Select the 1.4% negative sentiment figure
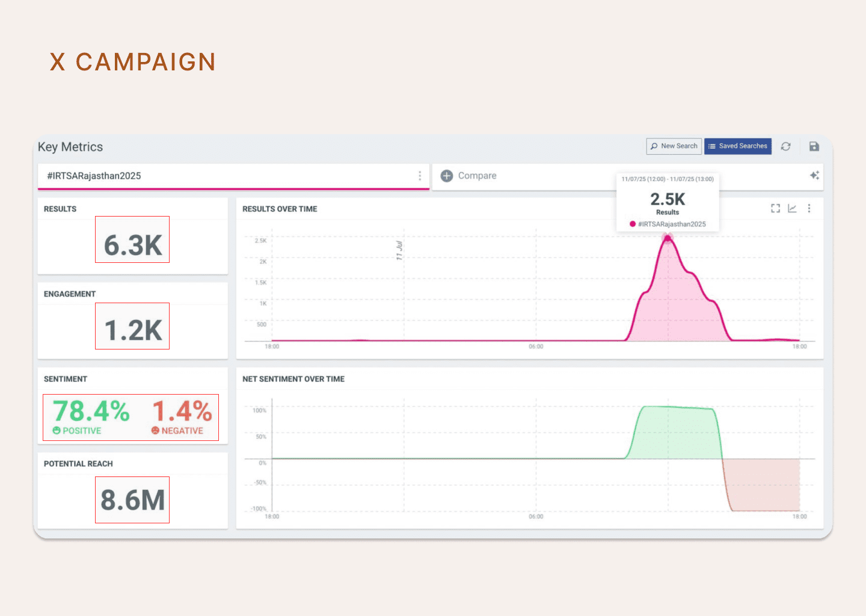This screenshot has height=616, width=866. [x=182, y=411]
